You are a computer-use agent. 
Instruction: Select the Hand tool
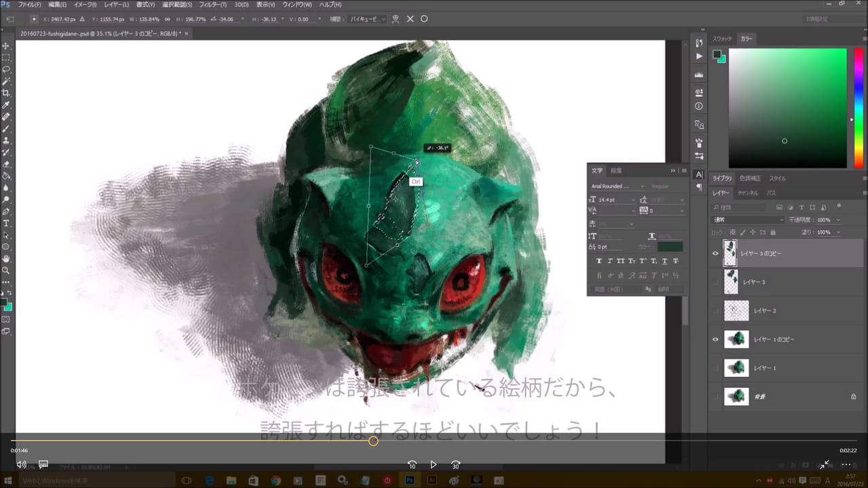(6, 258)
